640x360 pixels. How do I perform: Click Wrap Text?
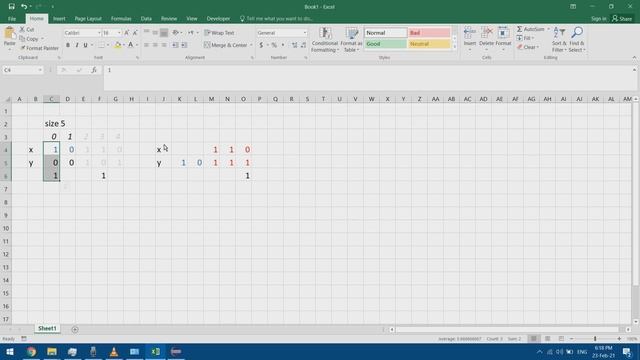[x=219, y=33]
